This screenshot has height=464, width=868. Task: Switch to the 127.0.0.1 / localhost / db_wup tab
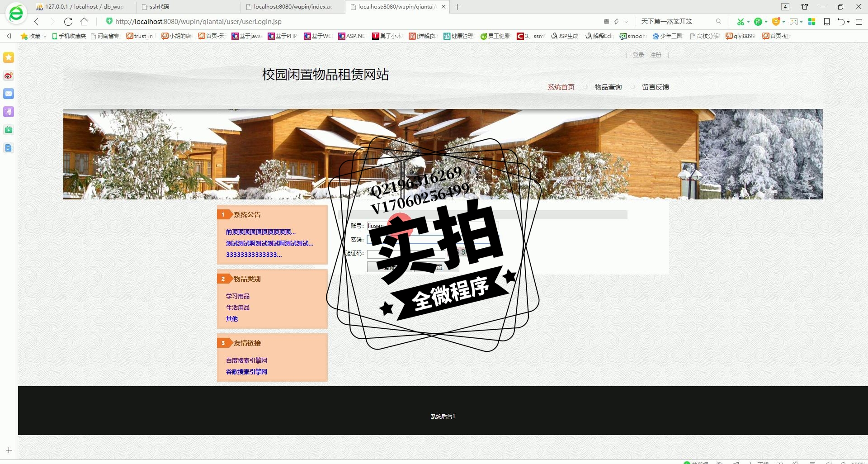point(84,7)
